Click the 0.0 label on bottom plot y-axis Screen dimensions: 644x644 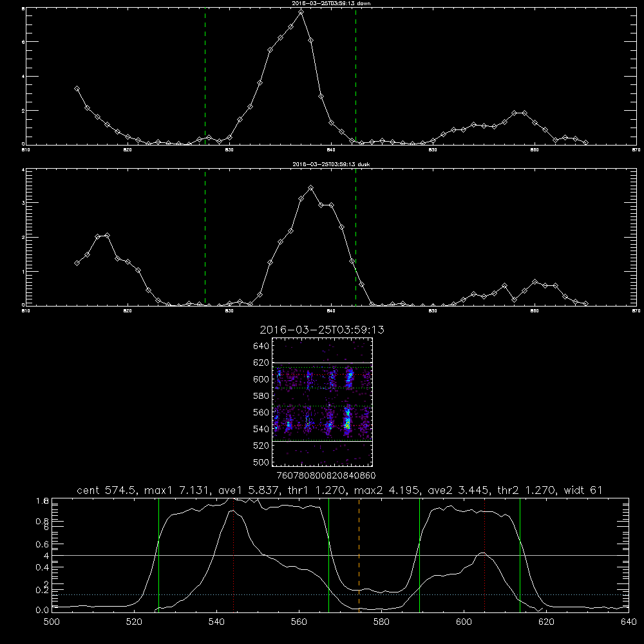click(x=43, y=611)
